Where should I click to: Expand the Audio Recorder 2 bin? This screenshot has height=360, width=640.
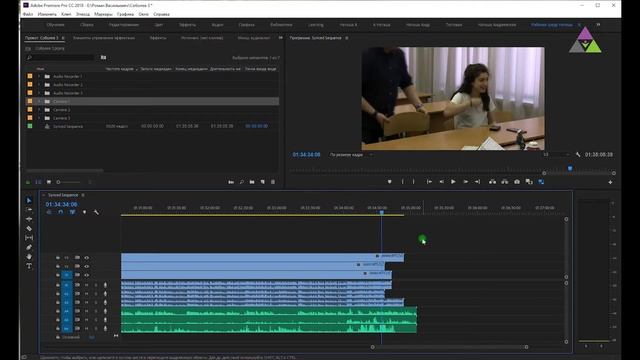[39, 84]
